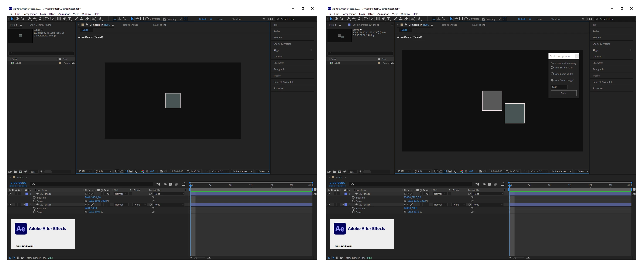Toggle Snapping checkbox in right window toolbar
The height and width of the screenshot is (268, 644).
[x=484, y=19]
